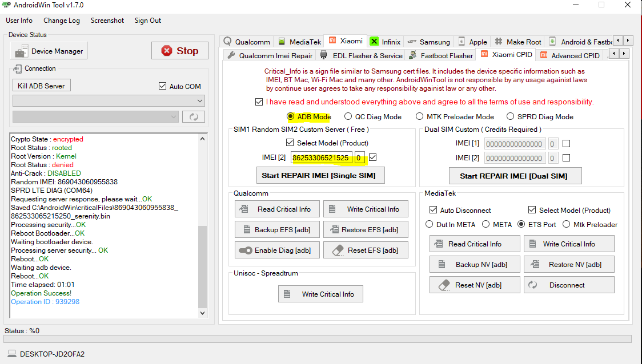
Task: Open the Change Log menu
Action: click(61, 21)
